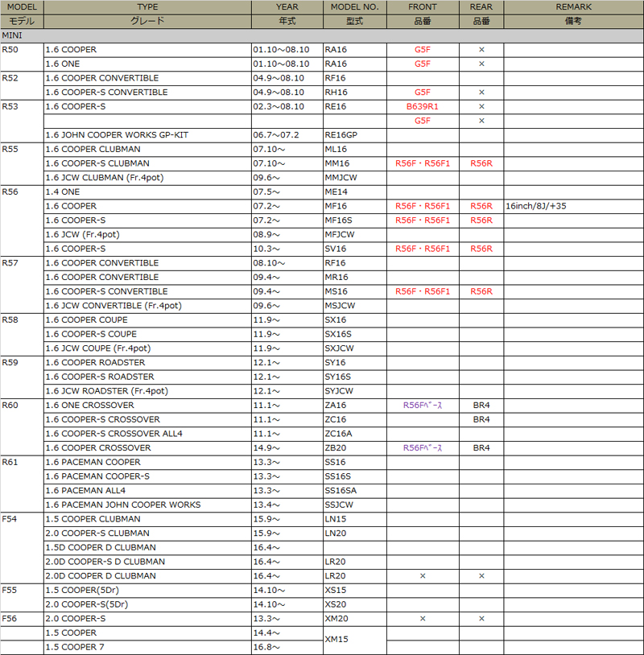This screenshot has height=655, width=644.
Task: Select the R56 model cell
Action: coord(22,220)
